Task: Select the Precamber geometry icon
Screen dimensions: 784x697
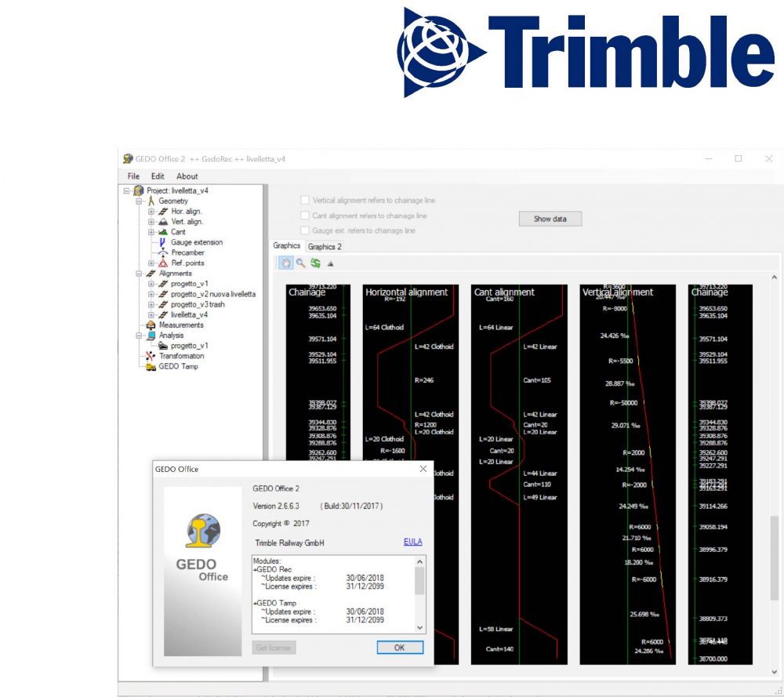Action: (163, 252)
